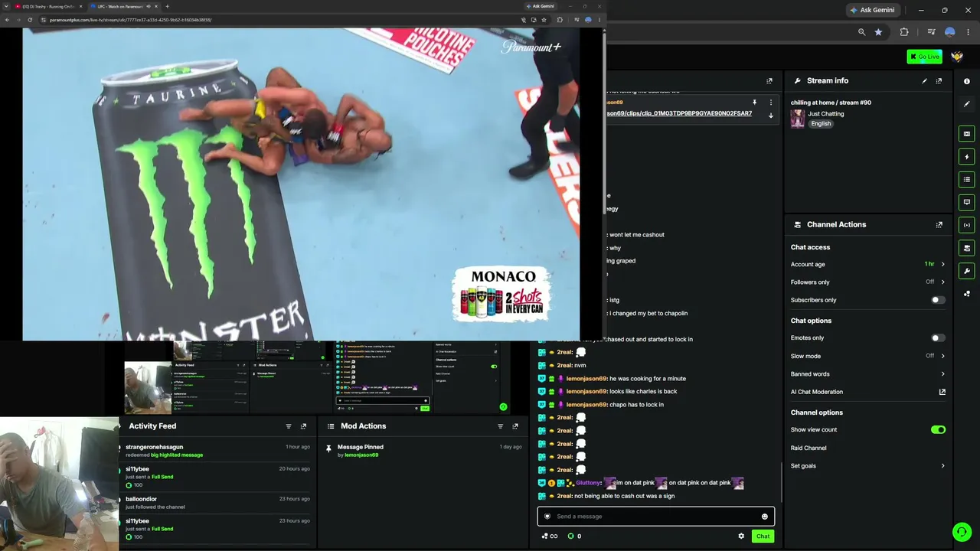Toggle the lightning bolt sidebar icon
The height and width of the screenshot is (551, 980).
(x=967, y=157)
